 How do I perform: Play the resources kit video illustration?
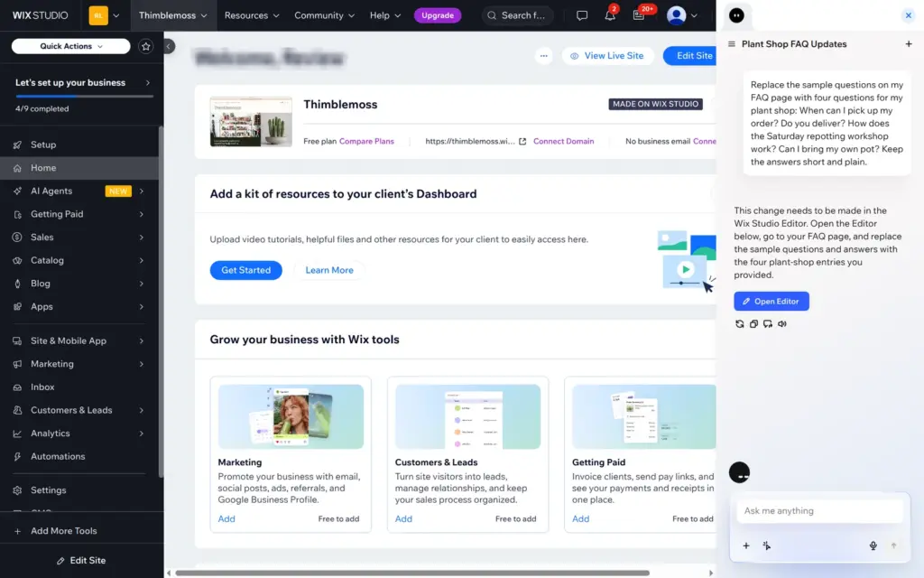(685, 269)
